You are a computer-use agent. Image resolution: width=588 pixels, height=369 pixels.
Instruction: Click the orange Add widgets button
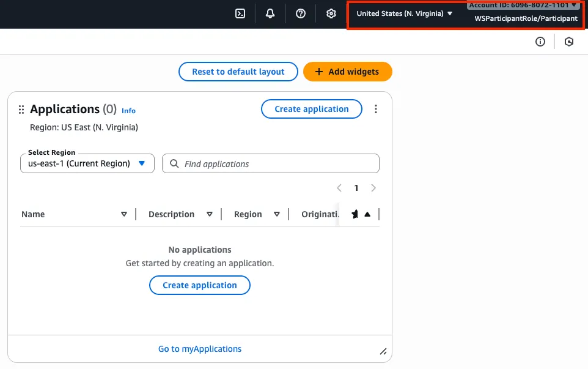[347, 72]
